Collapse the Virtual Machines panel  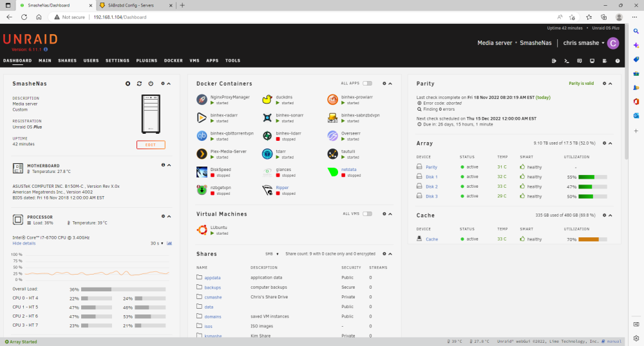[x=390, y=214]
